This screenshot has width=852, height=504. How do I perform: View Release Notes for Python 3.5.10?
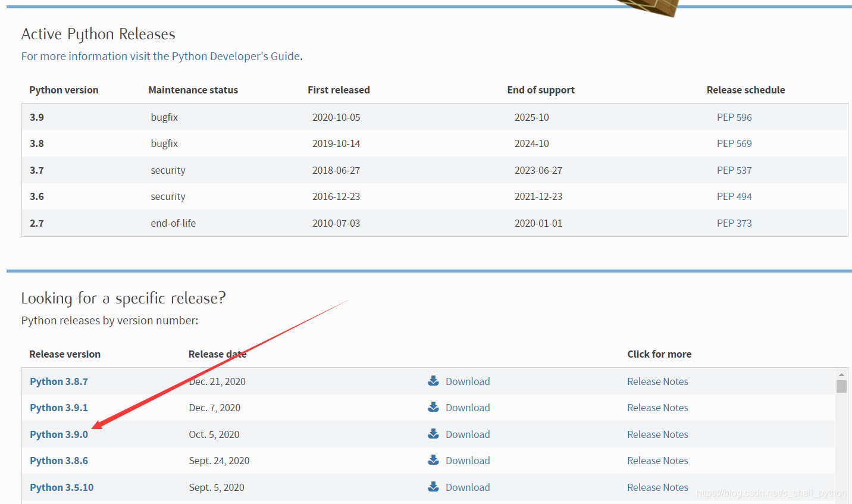pos(657,487)
